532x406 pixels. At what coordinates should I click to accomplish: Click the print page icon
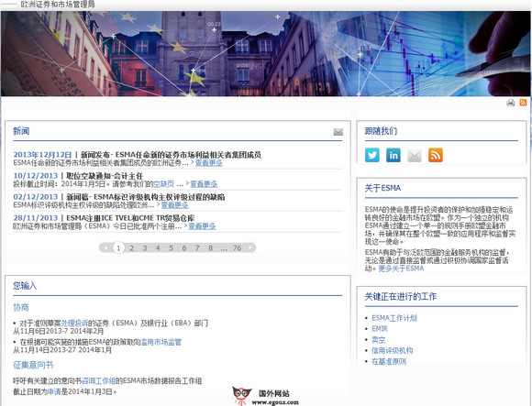click(510, 103)
